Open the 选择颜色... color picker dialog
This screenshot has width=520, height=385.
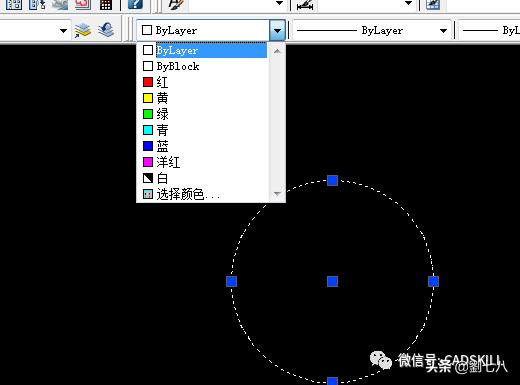(x=205, y=194)
